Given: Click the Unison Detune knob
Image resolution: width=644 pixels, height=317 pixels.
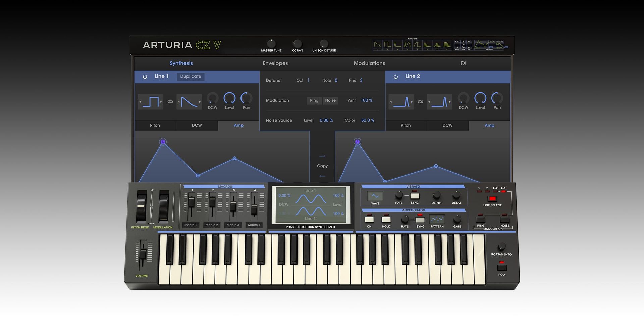Looking at the screenshot, I should tap(324, 44).
